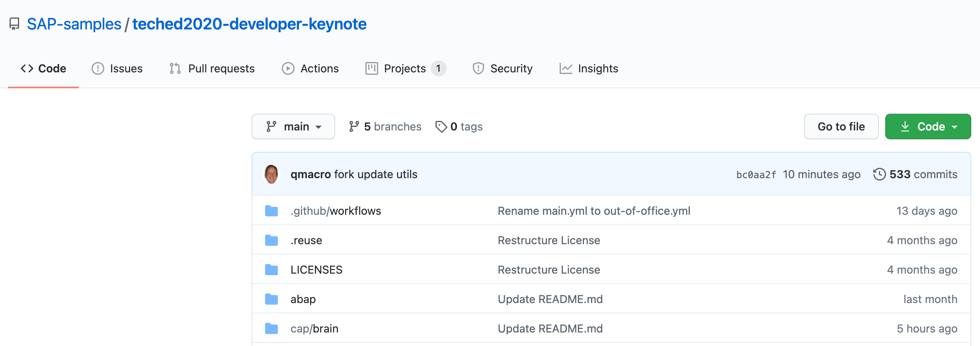Screen dimensions: 980x346
Task: Switch to the Insights tab
Action: click(589, 68)
